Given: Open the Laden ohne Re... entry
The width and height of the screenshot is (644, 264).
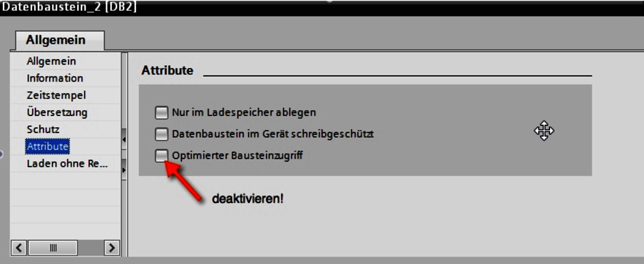Looking at the screenshot, I should click(x=67, y=163).
